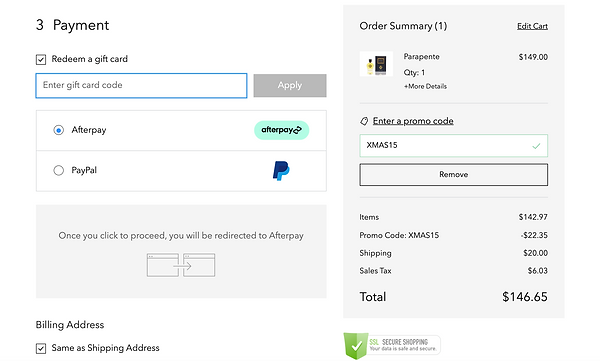The width and height of the screenshot is (600, 361).
Task: Click the Total amount $146.65
Action: [525, 297]
